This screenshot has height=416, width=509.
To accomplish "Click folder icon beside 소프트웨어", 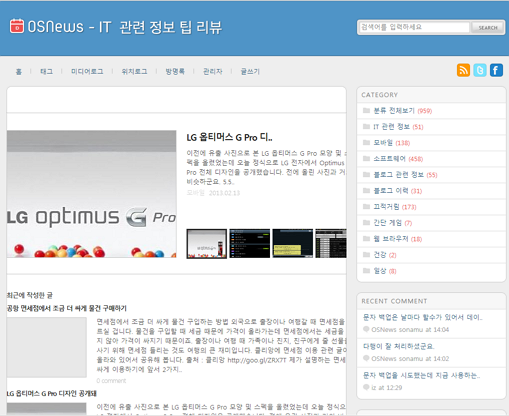I will click(x=366, y=158).
